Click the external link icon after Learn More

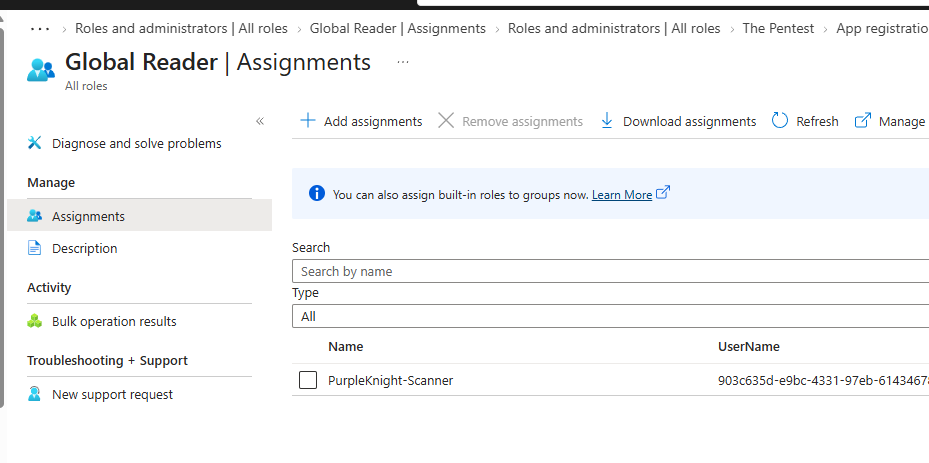[x=663, y=192]
